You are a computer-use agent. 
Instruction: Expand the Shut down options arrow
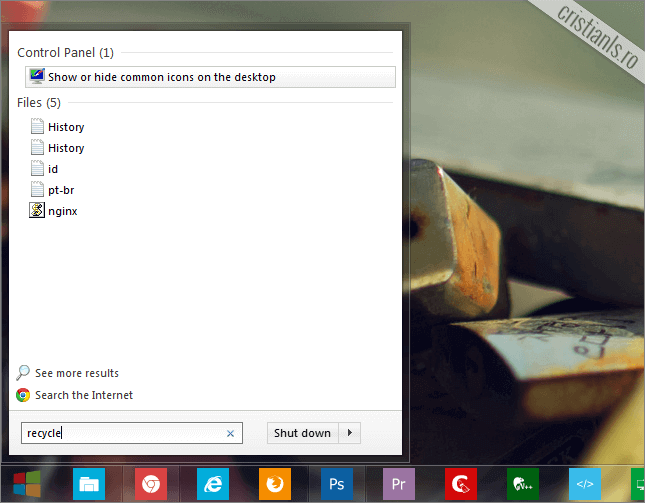(349, 433)
